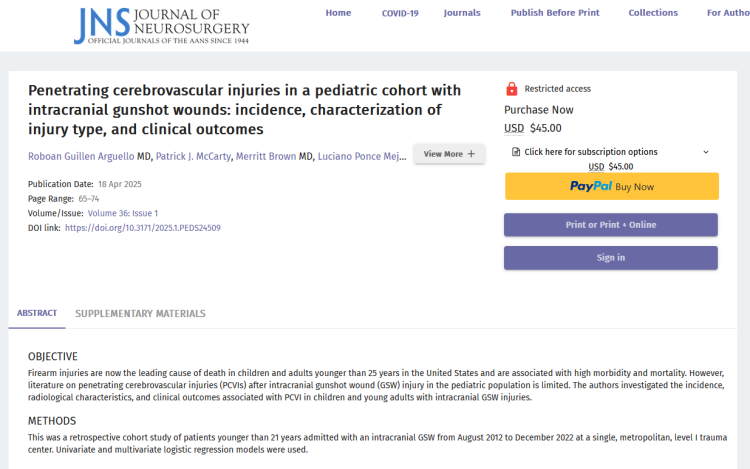Open the COVID-19 nav link
Screen dimensions: 750x469
click(400, 13)
